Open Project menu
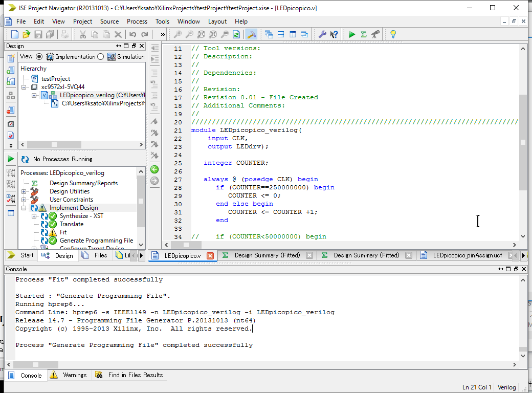 82,21
